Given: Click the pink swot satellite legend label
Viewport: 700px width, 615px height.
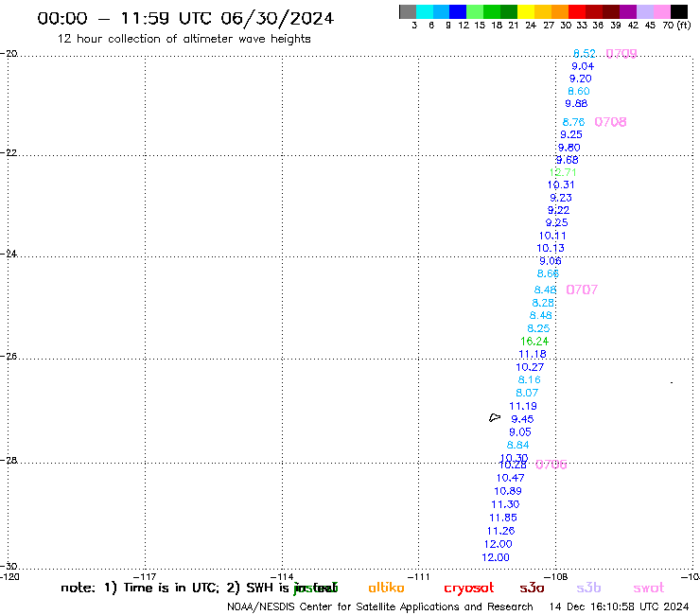Looking at the screenshot, I should tap(649, 589).
